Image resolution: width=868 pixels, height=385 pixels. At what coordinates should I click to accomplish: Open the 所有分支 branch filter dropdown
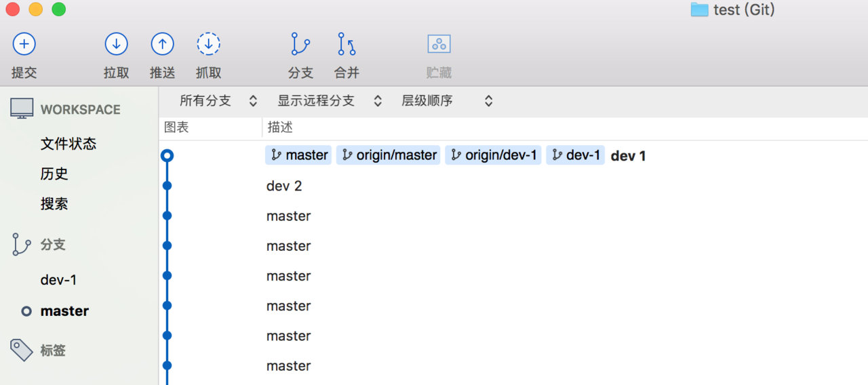(x=218, y=101)
